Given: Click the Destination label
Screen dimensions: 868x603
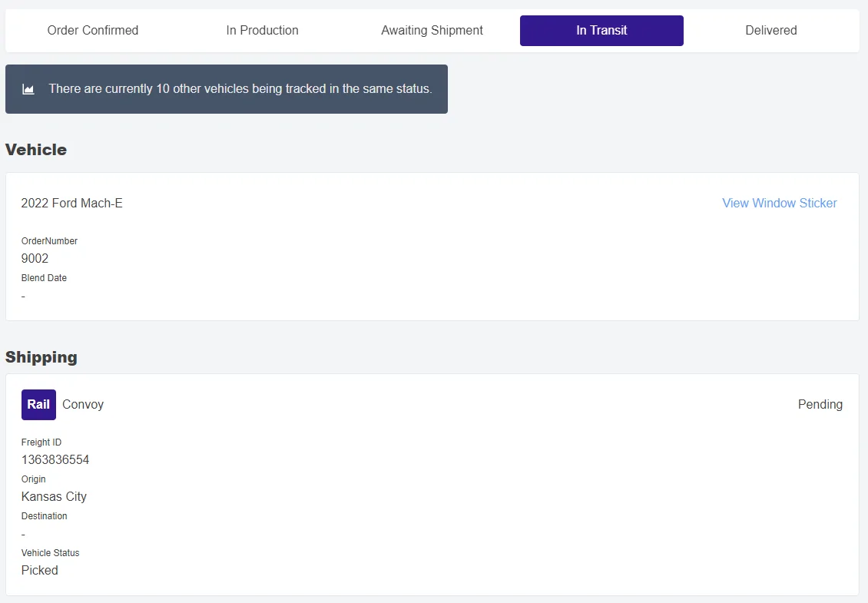Looking at the screenshot, I should 45,516.
